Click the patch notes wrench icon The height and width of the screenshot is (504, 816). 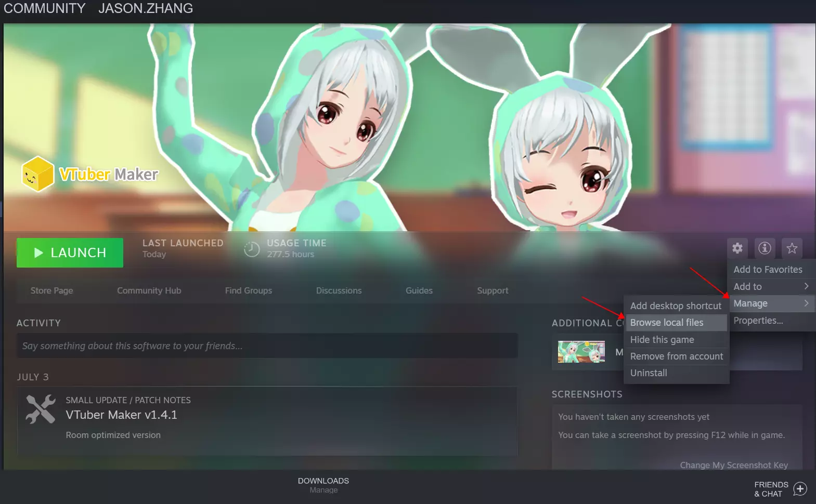tap(41, 409)
